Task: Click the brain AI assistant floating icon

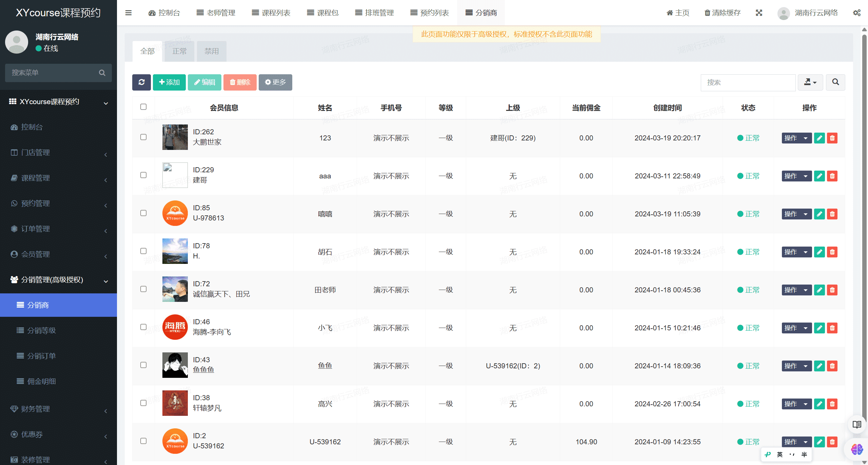Action: 857,450
